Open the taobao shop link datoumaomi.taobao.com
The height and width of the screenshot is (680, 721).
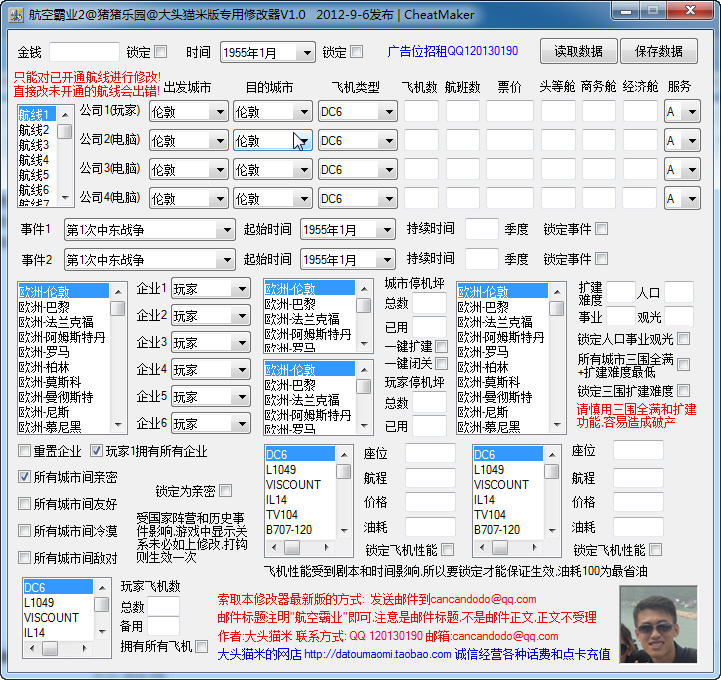(x=377, y=654)
